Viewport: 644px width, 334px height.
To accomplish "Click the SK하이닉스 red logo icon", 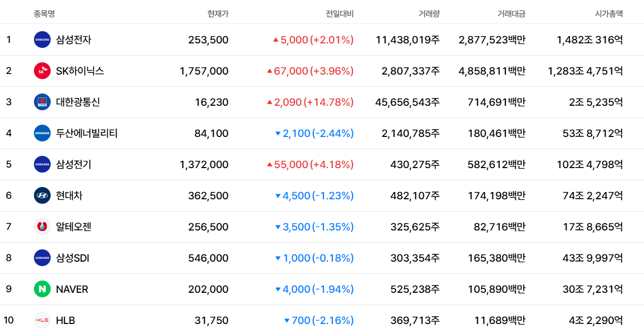I will coord(42,71).
